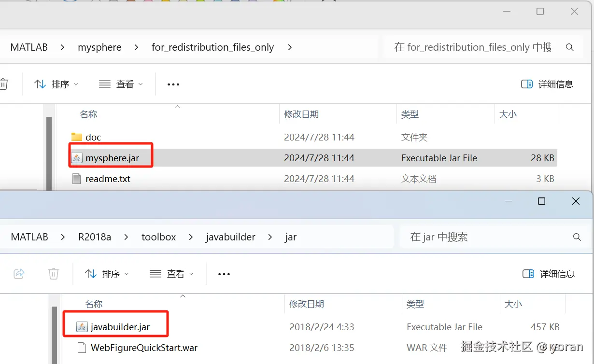Image resolution: width=594 pixels, height=364 pixels.
Task: Click the 457 KB size of javabuilder.jar
Action: click(x=545, y=327)
